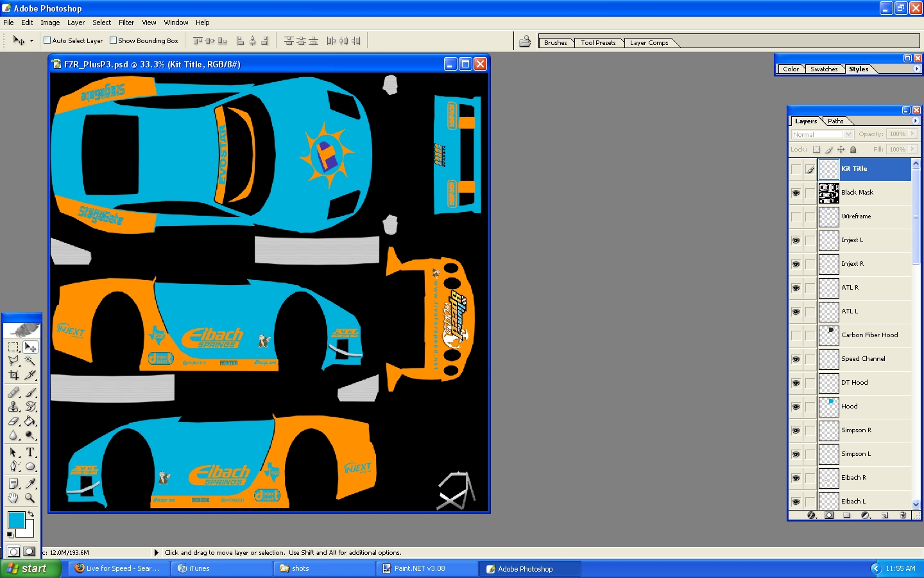Show the Wireframe layer
This screenshot has width=924, height=578.
pyautogui.click(x=796, y=216)
